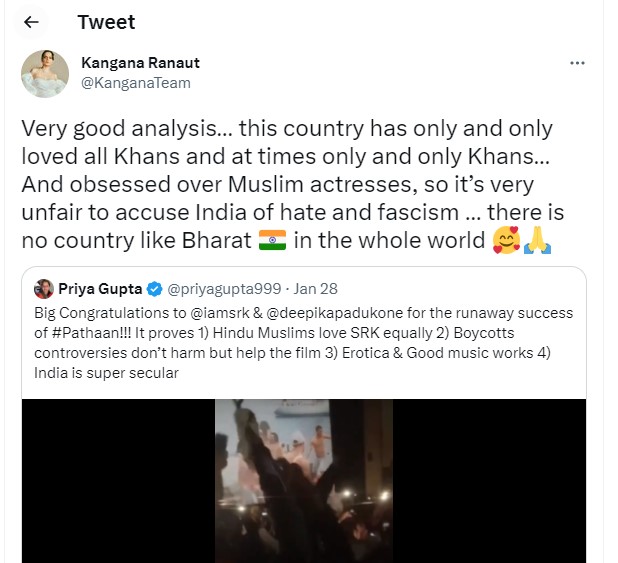
Task: Open Kangana Ranaut's profile picture
Action: point(45,73)
